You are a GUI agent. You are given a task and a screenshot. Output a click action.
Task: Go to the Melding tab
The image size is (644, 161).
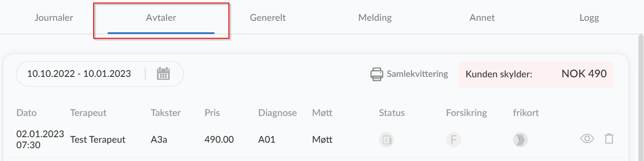375,18
